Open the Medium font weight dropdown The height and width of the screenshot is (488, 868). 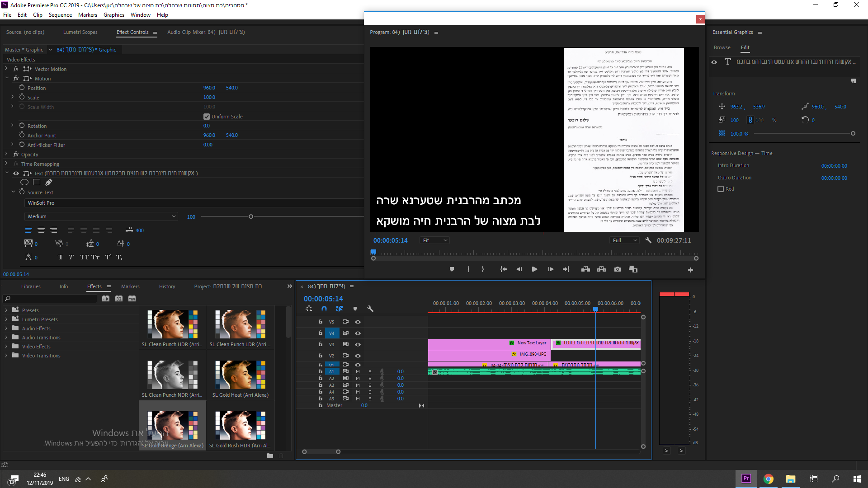point(101,216)
